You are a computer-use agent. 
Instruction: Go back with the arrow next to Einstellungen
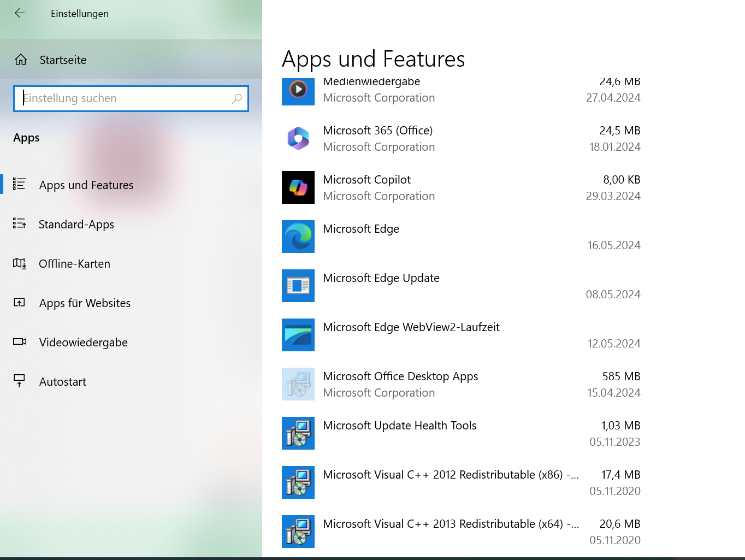[x=20, y=13]
